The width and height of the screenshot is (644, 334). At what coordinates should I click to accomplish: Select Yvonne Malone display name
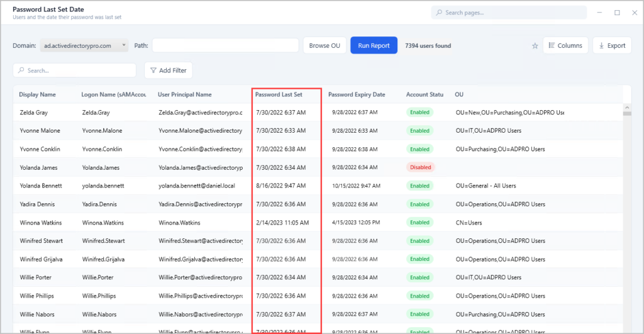tap(40, 131)
